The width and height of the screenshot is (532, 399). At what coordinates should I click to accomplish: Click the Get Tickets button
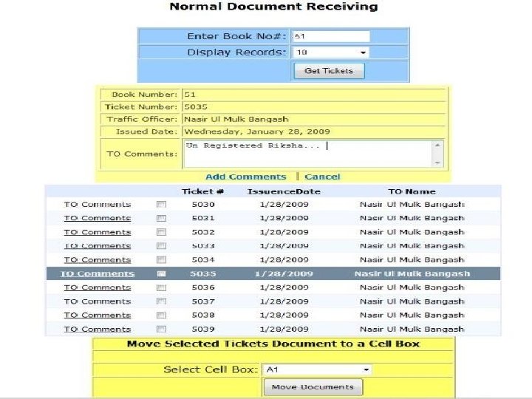(x=329, y=71)
